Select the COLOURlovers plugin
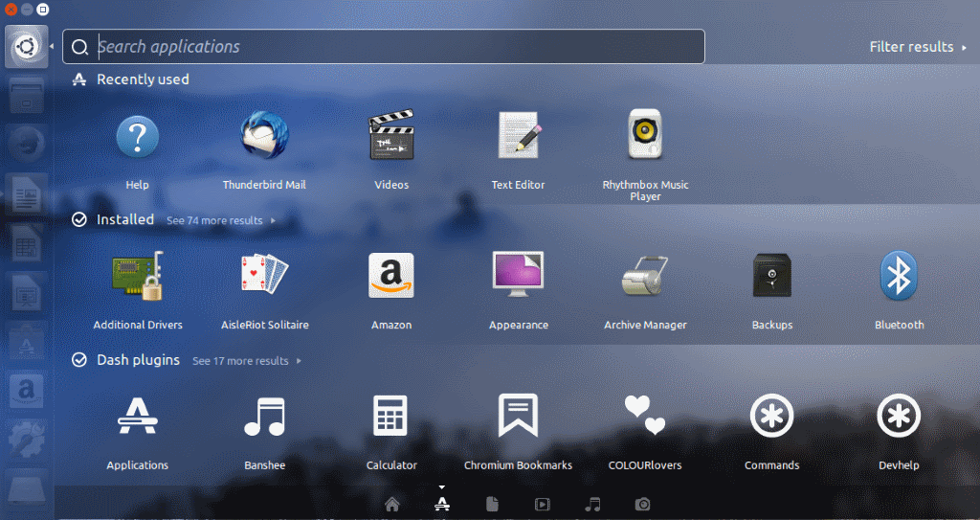Screen dimensions: 980x520 645,416
